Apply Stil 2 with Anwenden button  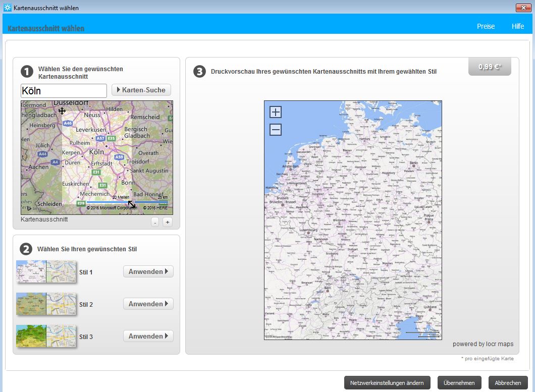[x=148, y=304]
